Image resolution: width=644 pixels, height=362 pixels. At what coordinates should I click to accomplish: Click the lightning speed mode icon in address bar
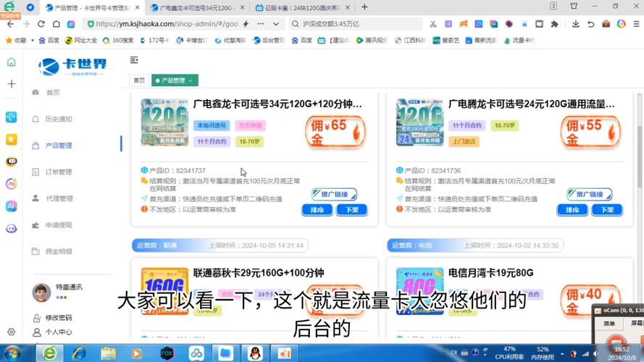pos(246,24)
